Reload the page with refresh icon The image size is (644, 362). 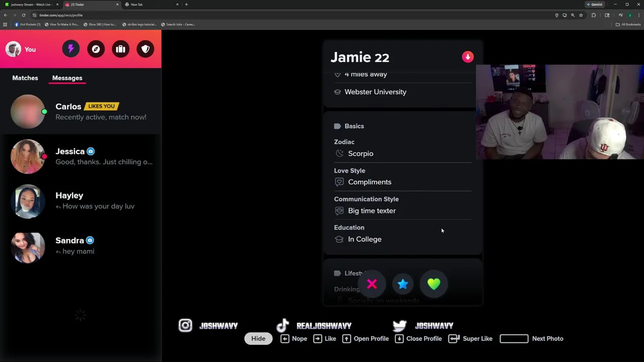[24, 15]
